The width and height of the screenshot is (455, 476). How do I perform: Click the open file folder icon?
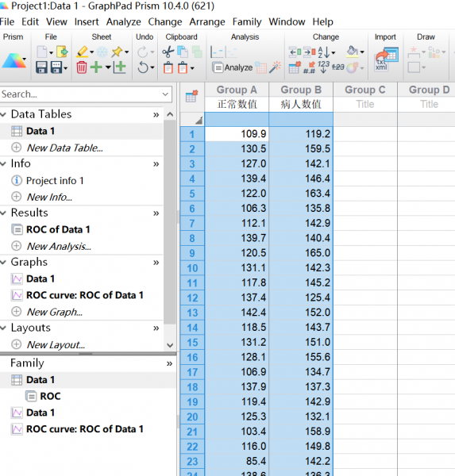[x=62, y=52]
